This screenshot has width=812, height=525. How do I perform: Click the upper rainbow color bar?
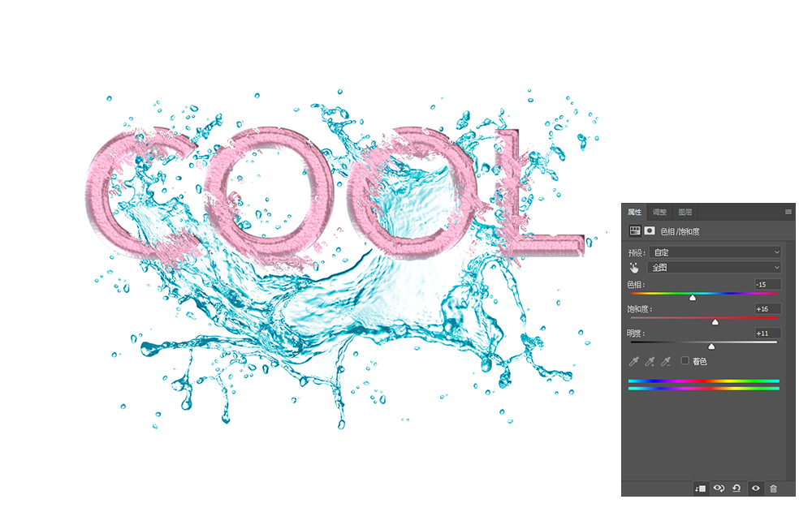[x=704, y=381]
